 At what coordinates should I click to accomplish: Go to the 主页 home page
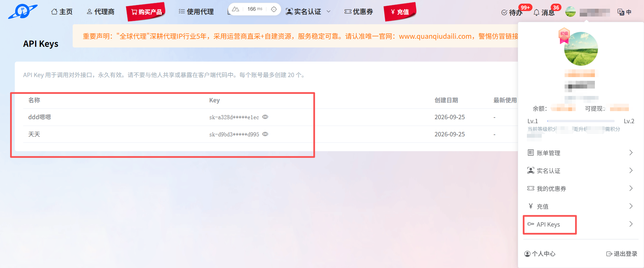(62, 12)
